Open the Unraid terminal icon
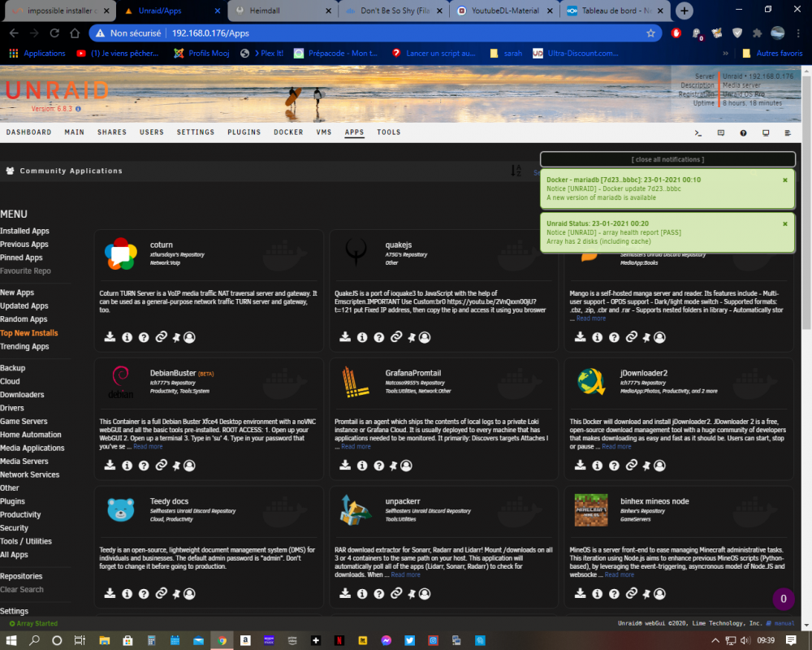The image size is (812, 650). coord(698,133)
